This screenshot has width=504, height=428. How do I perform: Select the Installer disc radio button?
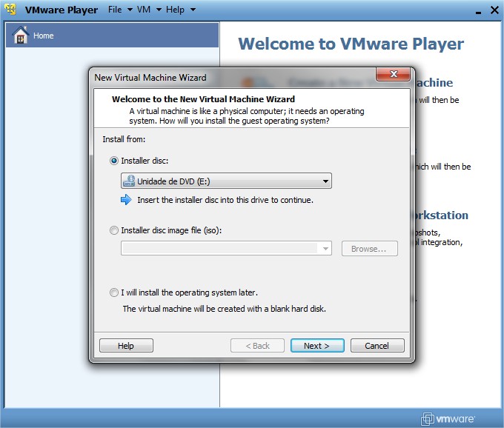pos(114,161)
